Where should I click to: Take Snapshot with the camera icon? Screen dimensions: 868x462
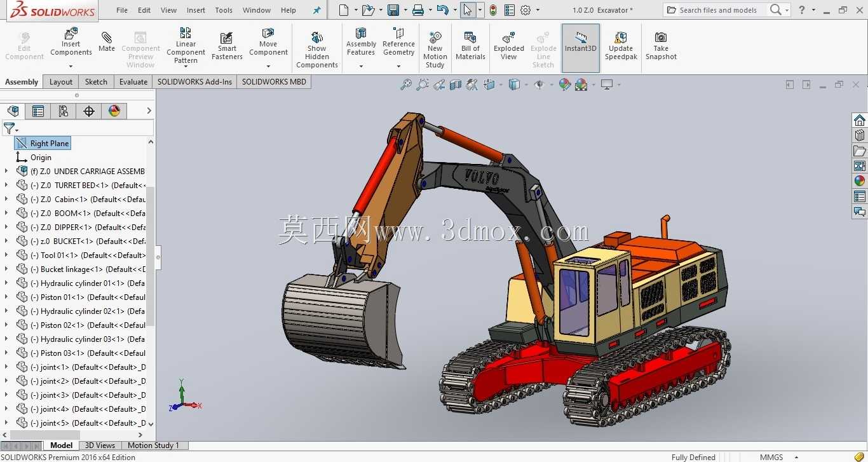(661, 46)
